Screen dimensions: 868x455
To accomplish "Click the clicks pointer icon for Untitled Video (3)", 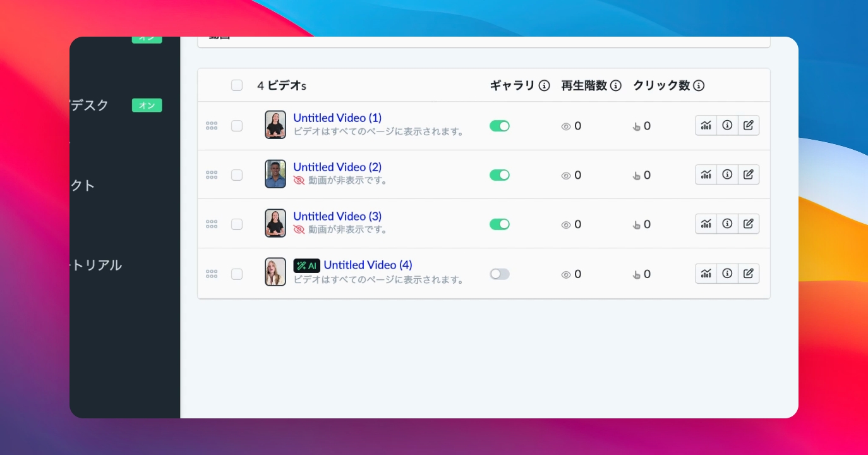I will [637, 225].
